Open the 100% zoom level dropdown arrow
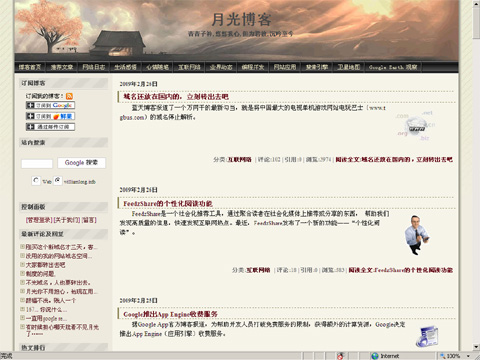This screenshot has width=480, height=360. pyautogui.click(x=468, y=356)
